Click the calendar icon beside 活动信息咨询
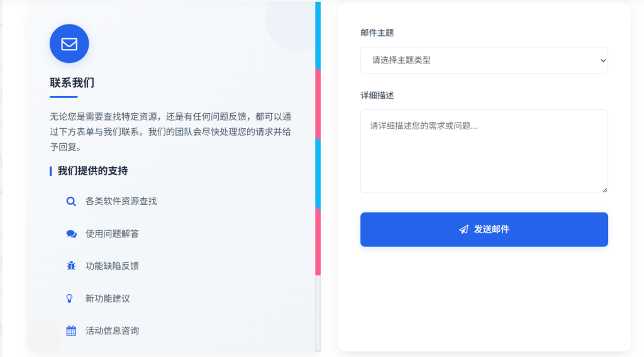 71,331
